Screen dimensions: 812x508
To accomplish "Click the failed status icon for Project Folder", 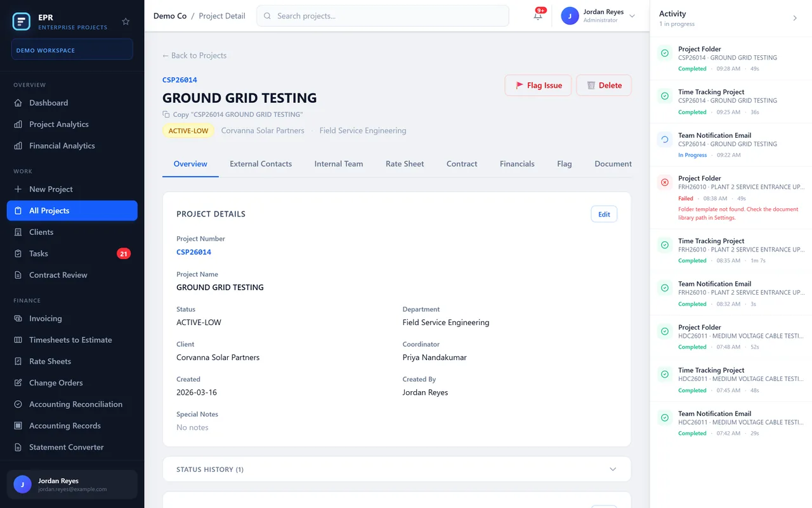I will [x=665, y=182].
